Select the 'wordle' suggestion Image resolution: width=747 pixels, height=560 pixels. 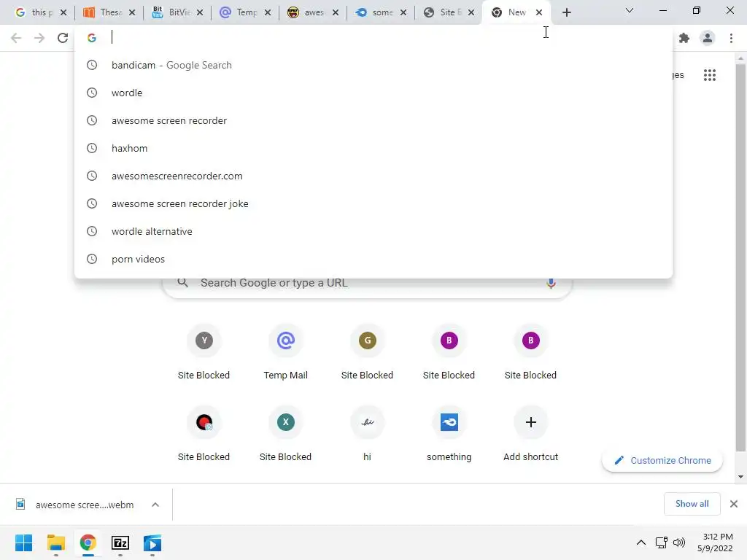click(373, 93)
